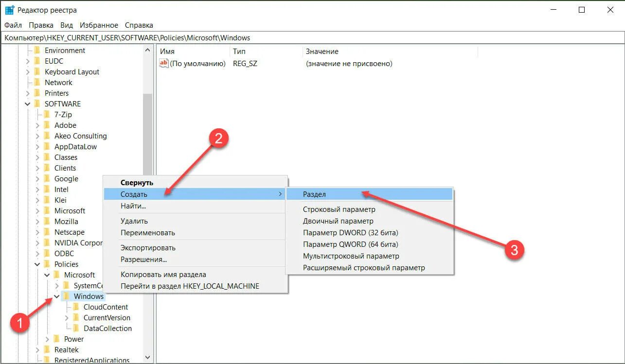
Task: Select the Microsoft key under Policies
Action: point(79,275)
